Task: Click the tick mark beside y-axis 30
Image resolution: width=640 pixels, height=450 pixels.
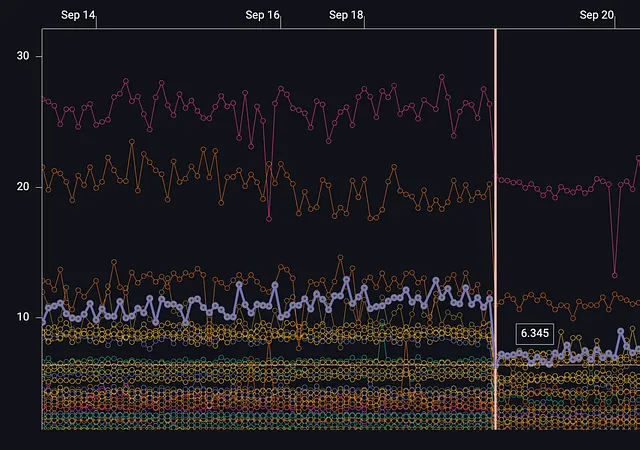Action: coord(39,56)
